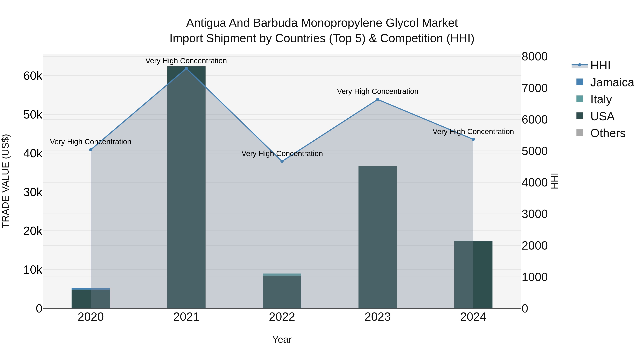Click the USA dark green swatch
Viewport: 644px width, 362px height.
pyautogui.click(x=579, y=116)
